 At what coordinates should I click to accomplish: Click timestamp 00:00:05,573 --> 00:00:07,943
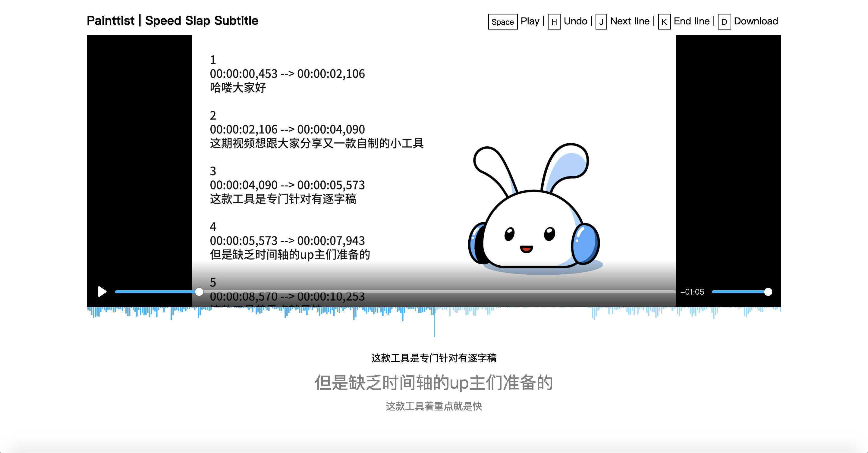tap(287, 240)
